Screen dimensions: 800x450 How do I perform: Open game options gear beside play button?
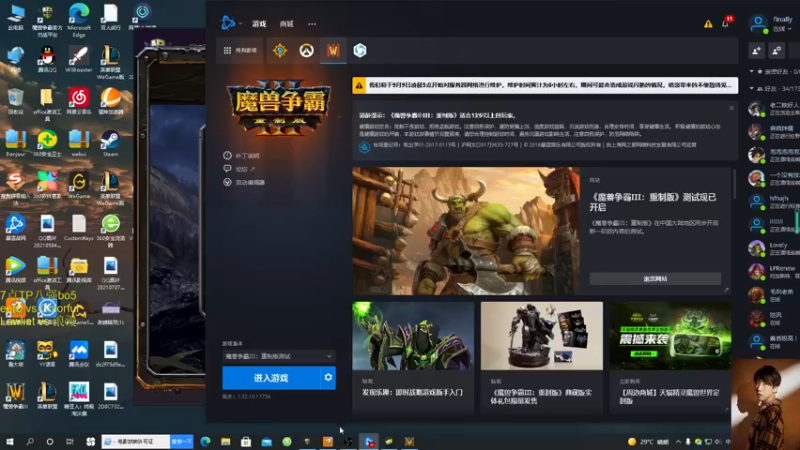tap(328, 378)
